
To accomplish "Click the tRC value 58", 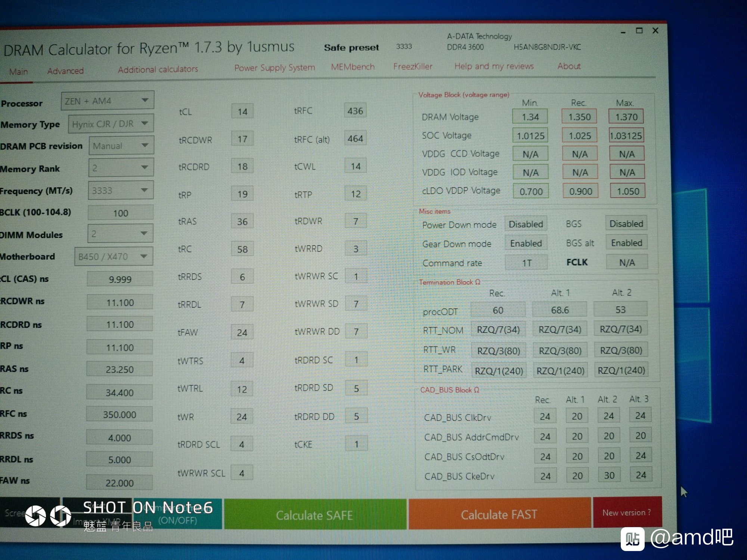I will point(242,249).
